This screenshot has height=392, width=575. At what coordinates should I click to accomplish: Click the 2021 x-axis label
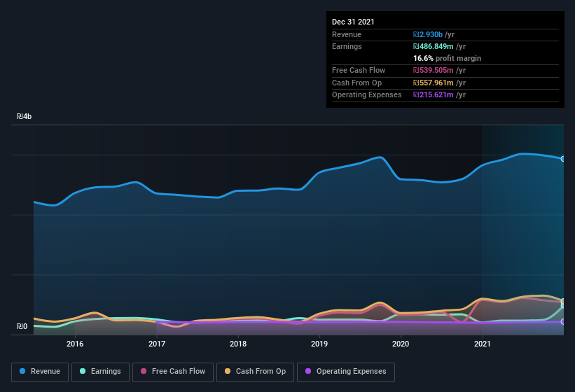point(483,344)
